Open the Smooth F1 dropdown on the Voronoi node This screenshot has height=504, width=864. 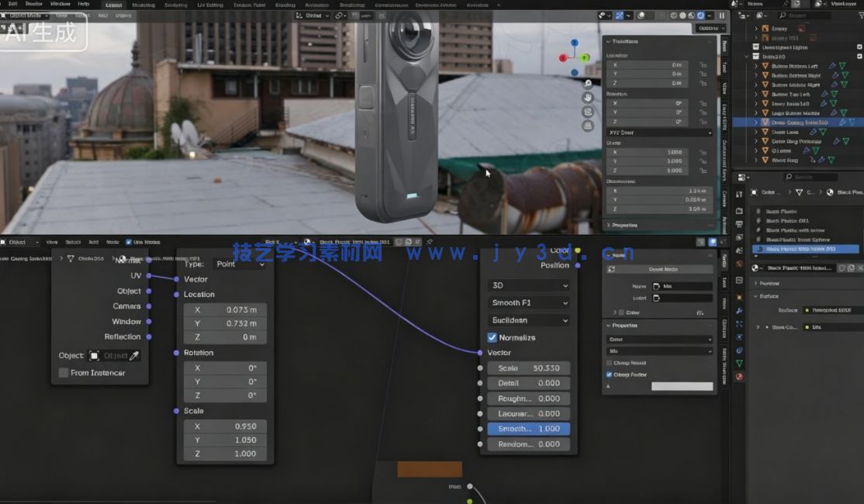528,302
